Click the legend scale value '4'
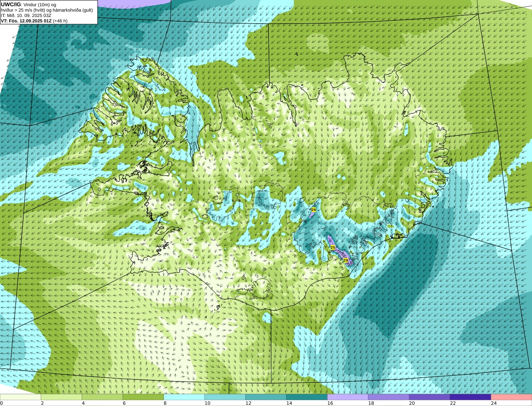The height and width of the screenshot is (406, 532). (x=83, y=403)
